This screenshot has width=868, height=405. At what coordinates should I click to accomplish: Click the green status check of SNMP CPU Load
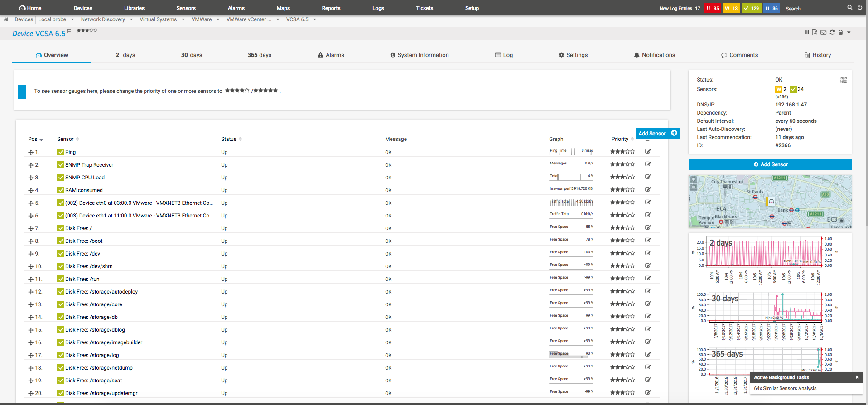point(61,177)
